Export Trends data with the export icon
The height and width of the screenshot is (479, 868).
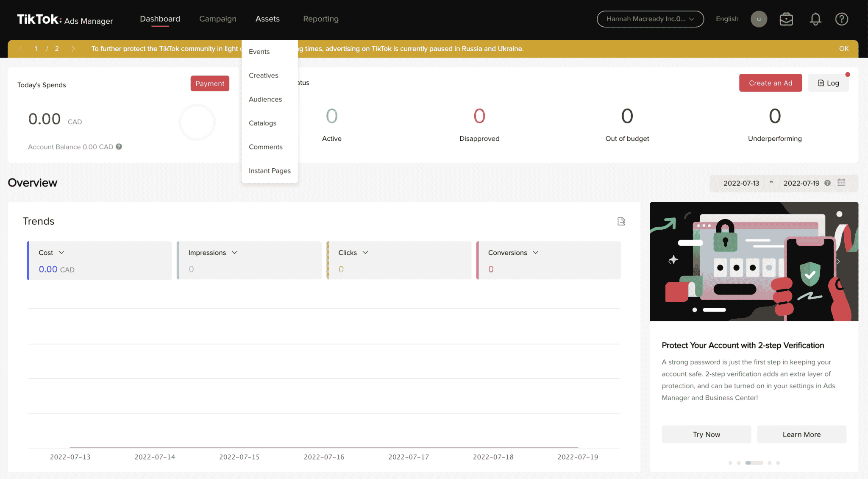click(621, 221)
